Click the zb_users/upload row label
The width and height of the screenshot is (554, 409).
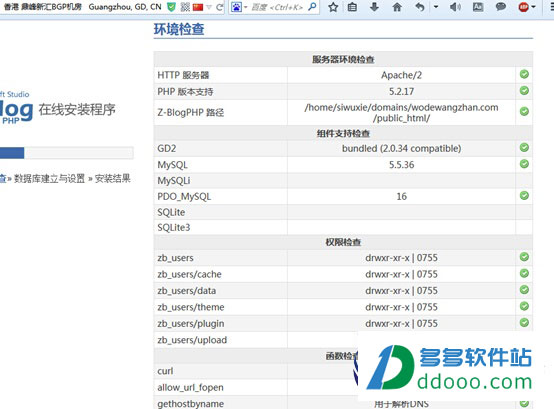[192, 340]
